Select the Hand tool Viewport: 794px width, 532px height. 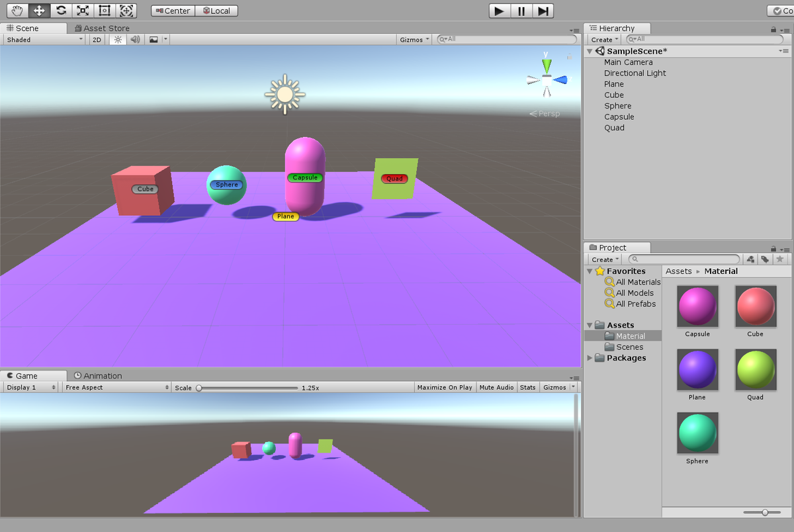tap(17, 11)
